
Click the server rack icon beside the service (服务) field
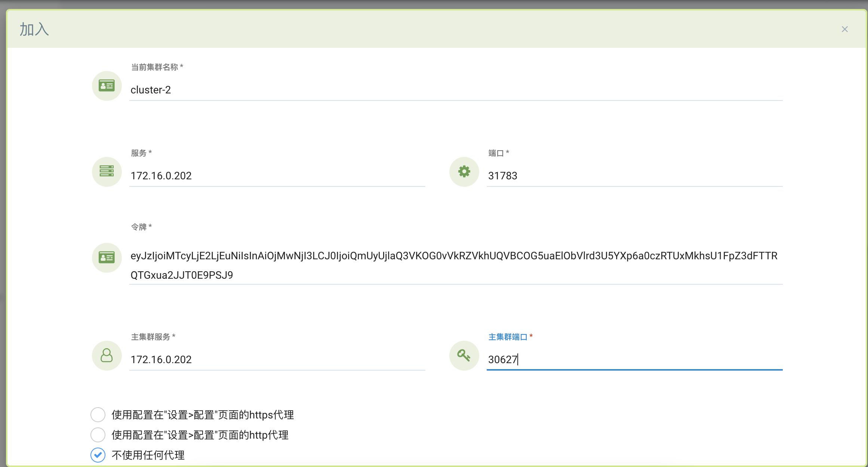click(107, 171)
